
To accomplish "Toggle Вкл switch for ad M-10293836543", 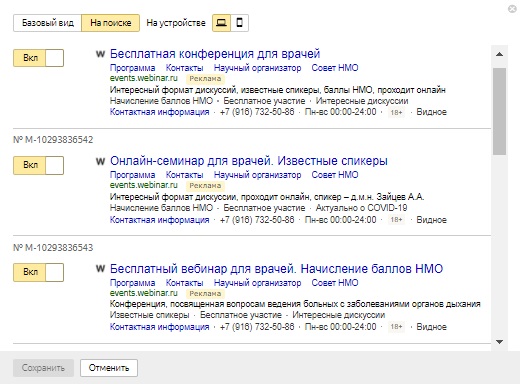I will coord(38,272).
